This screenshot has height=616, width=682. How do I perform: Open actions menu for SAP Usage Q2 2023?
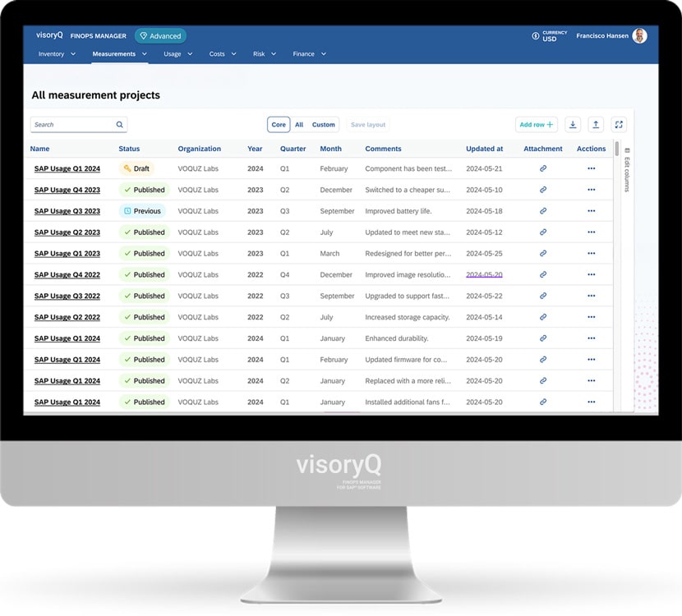[591, 232]
